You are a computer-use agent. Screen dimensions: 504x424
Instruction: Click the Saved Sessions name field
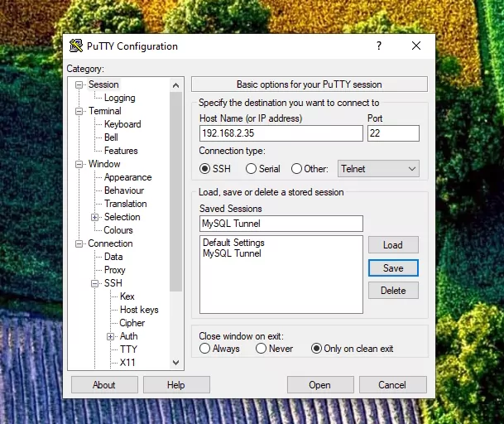(281, 224)
